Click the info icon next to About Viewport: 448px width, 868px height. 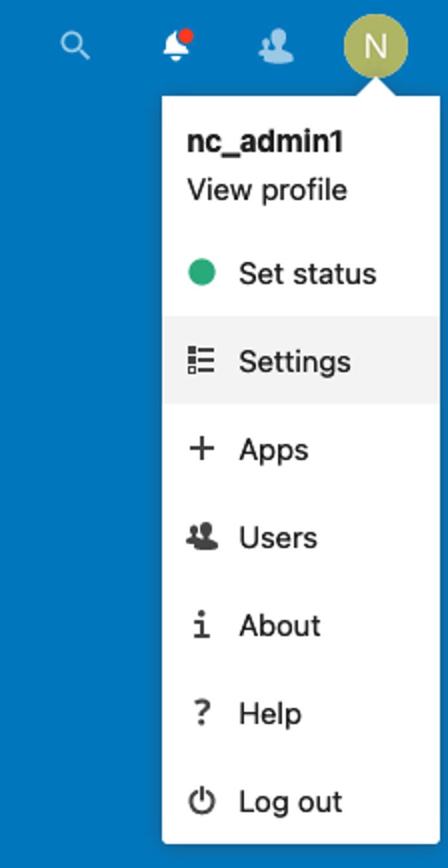(x=201, y=624)
